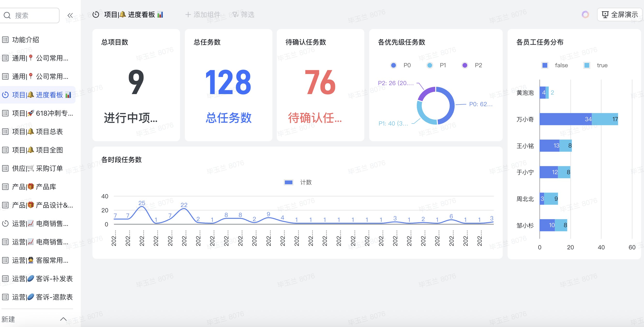644x327 pixels.
Task: Click the plus icon for 添加组件
Action: click(188, 15)
